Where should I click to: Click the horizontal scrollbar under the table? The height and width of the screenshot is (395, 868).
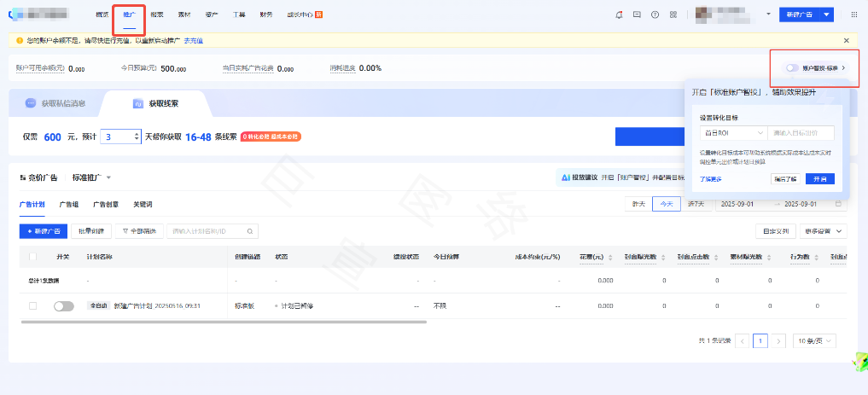coord(224,322)
